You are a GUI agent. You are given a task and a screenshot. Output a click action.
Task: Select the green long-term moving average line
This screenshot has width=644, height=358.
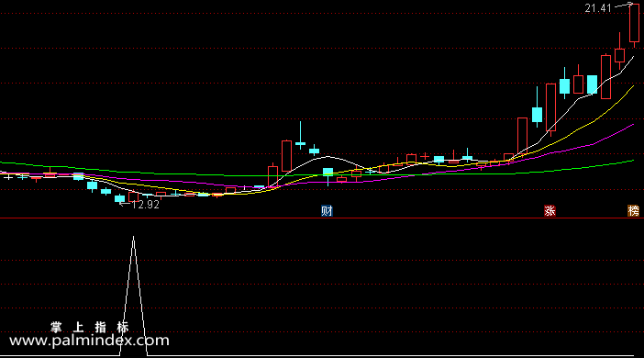click(x=575, y=168)
